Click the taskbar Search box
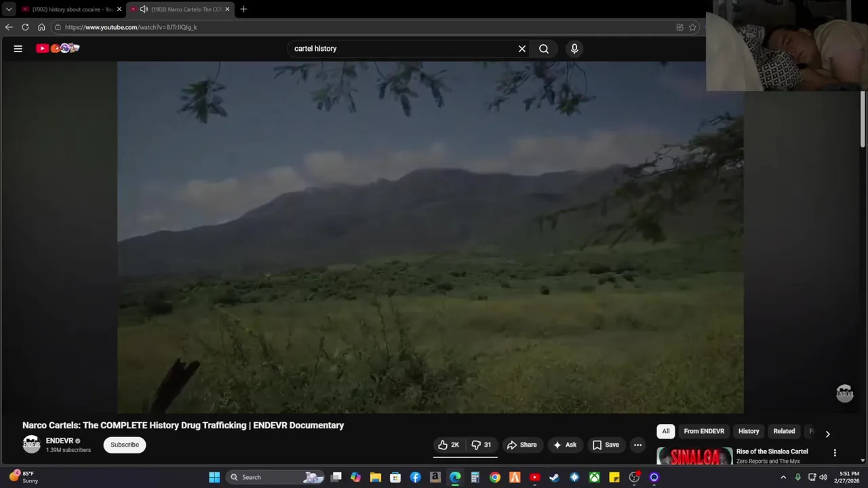This screenshot has height=488, width=868. pos(275,477)
